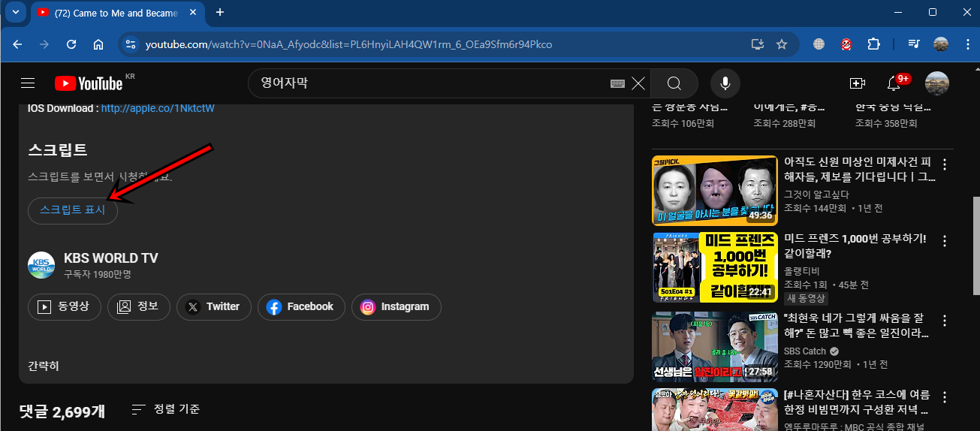Click the address bar URL
980x431 pixels.
[x=348, y=44]
